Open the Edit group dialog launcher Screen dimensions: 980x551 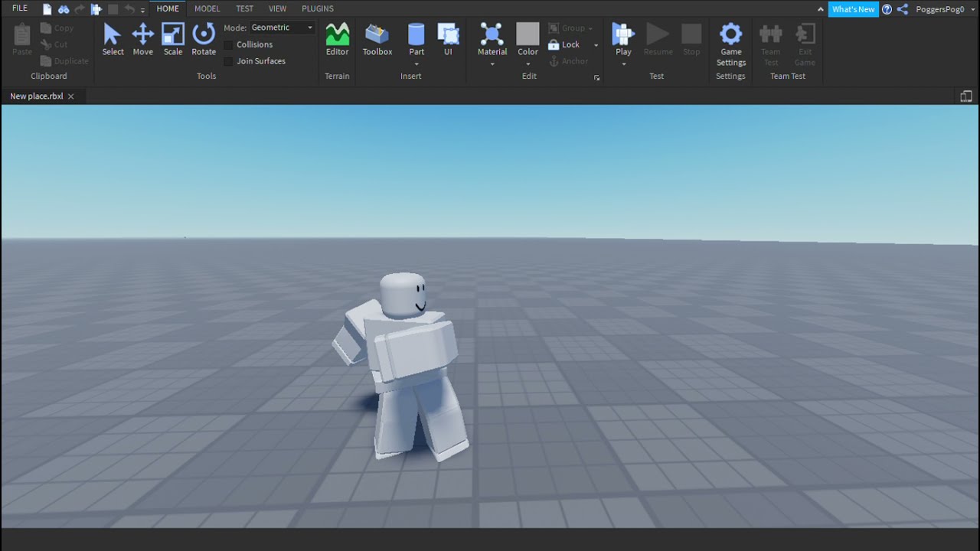(596, 78)
